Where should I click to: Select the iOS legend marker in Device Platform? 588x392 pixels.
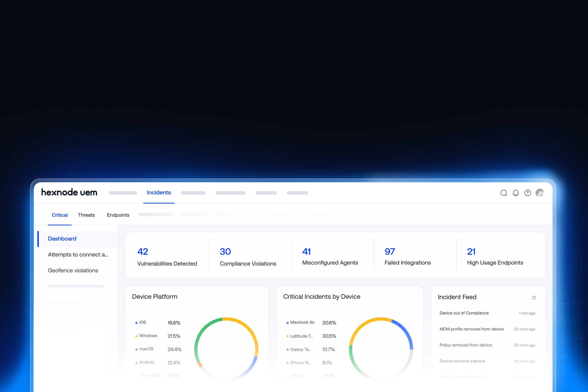(136, 322)
